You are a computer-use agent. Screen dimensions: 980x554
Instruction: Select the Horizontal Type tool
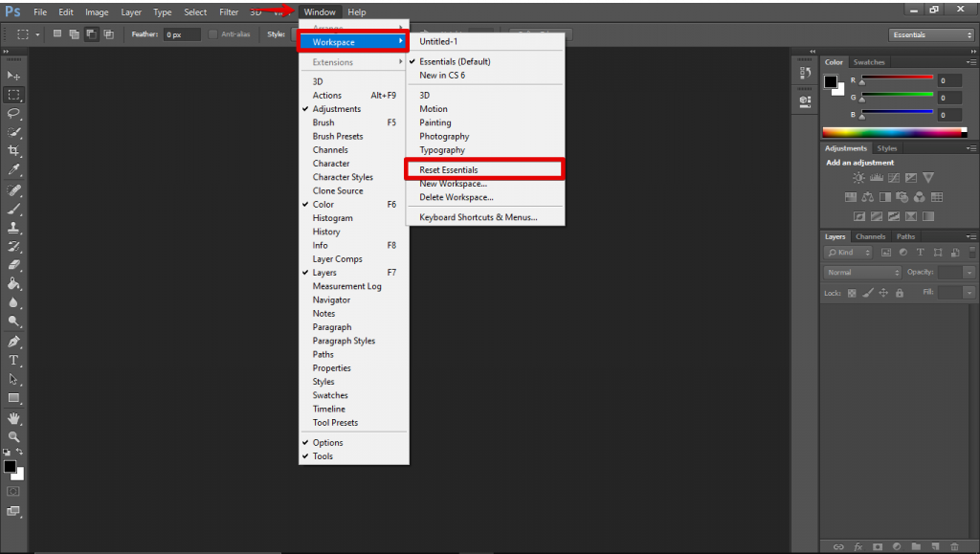14,361
